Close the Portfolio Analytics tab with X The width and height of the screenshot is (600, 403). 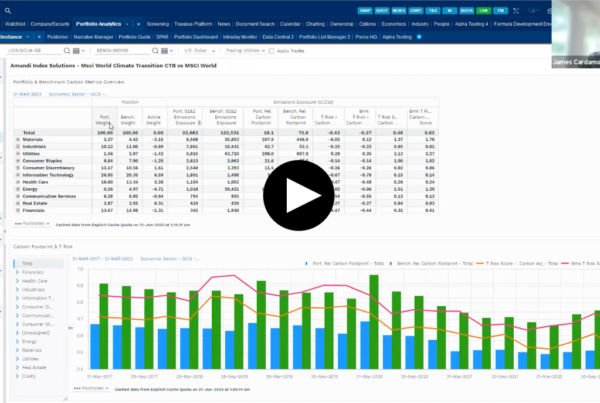tap(138, 24)
